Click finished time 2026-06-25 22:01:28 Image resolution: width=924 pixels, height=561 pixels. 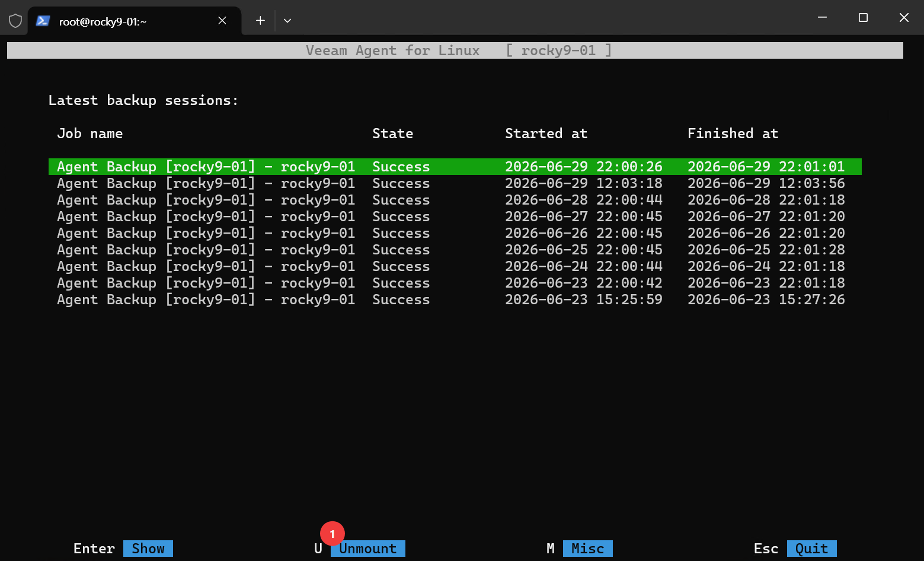point(766,250)
